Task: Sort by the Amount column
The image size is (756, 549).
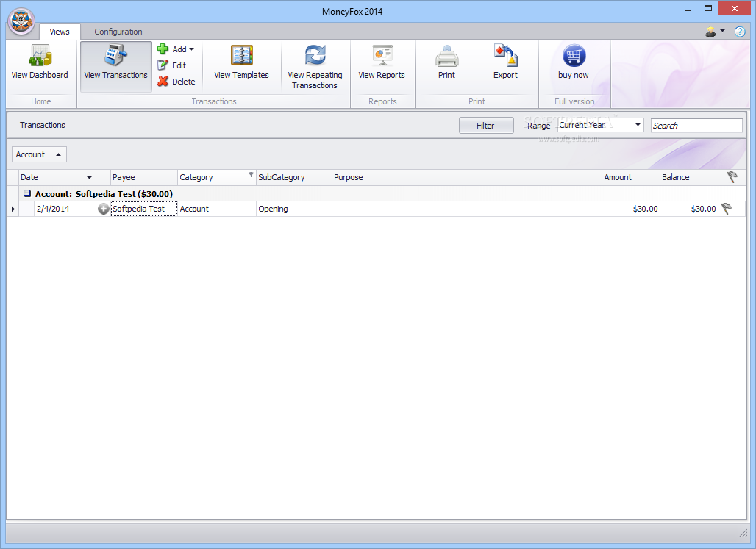Action: (x=631, y=177)
